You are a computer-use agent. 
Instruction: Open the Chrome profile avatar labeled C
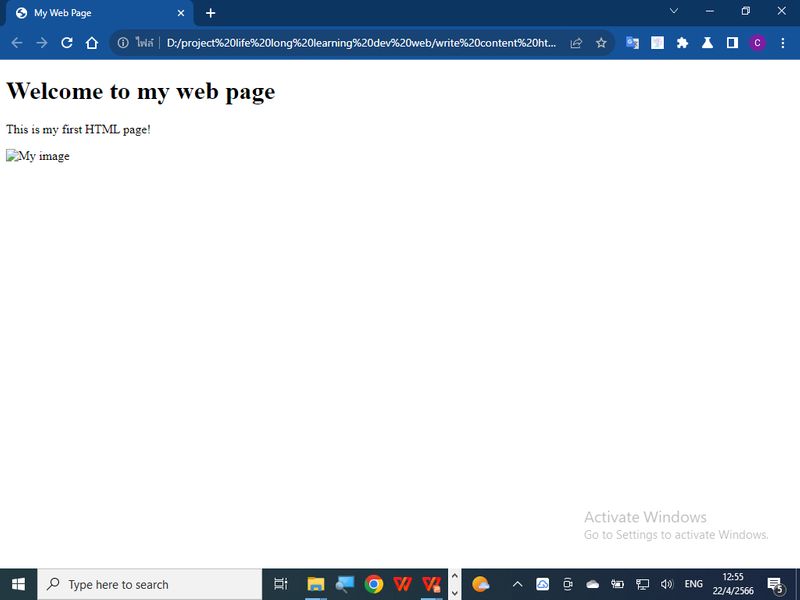(x=757, y=42)
